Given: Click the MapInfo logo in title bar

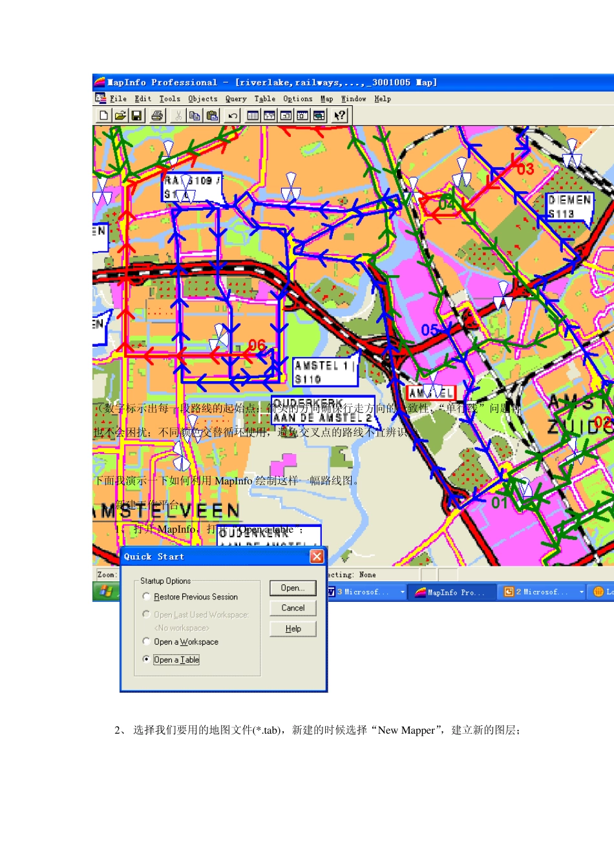Looking at the screenshot, I should click(x=99, y=82).
